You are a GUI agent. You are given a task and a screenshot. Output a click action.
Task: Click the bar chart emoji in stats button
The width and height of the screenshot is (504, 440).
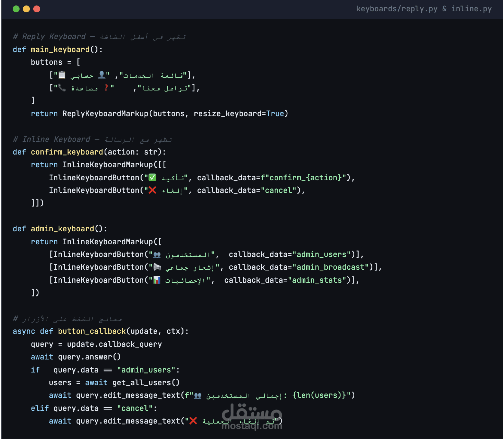coord(157,280)
